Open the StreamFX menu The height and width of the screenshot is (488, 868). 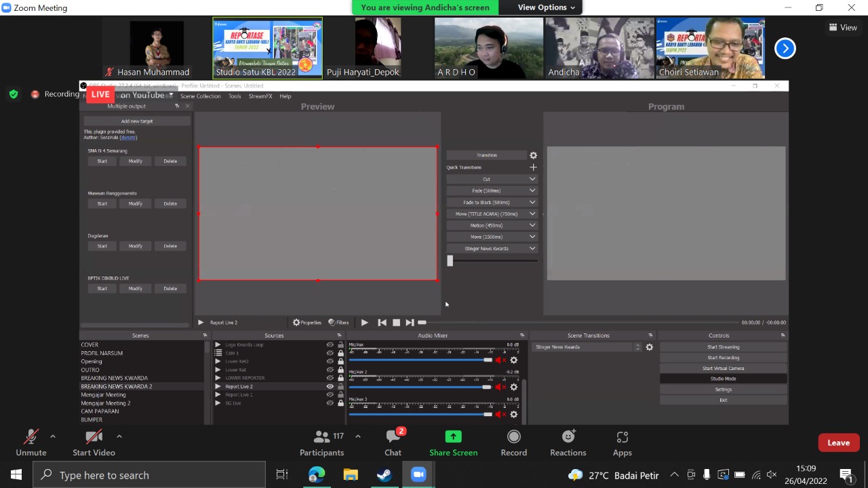click(260, 96)
